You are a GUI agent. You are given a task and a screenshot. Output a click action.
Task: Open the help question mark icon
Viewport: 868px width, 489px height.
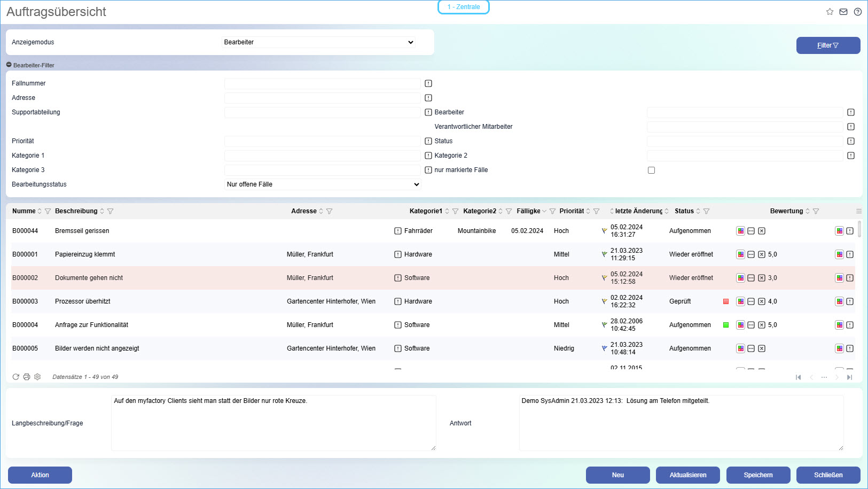857,12
